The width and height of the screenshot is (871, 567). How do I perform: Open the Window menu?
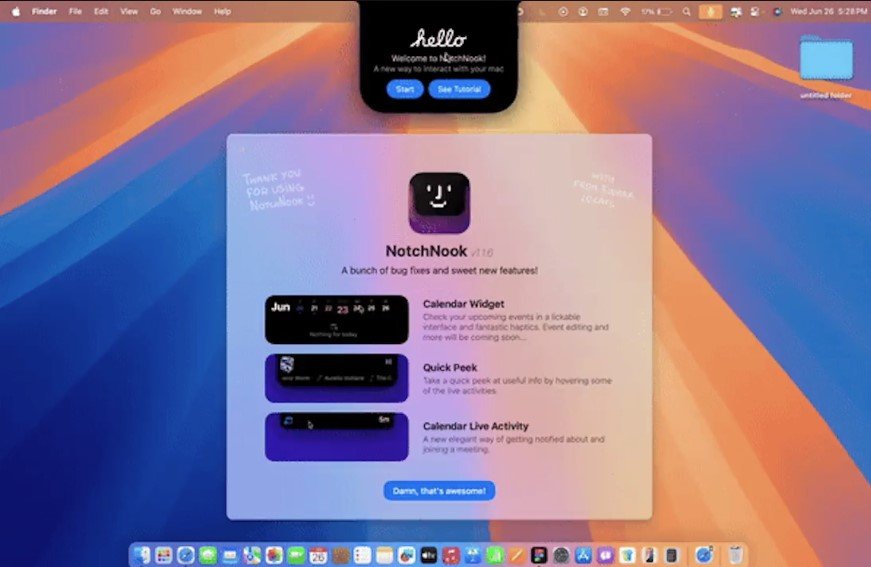pyautogui.click(x=187, y=11)
